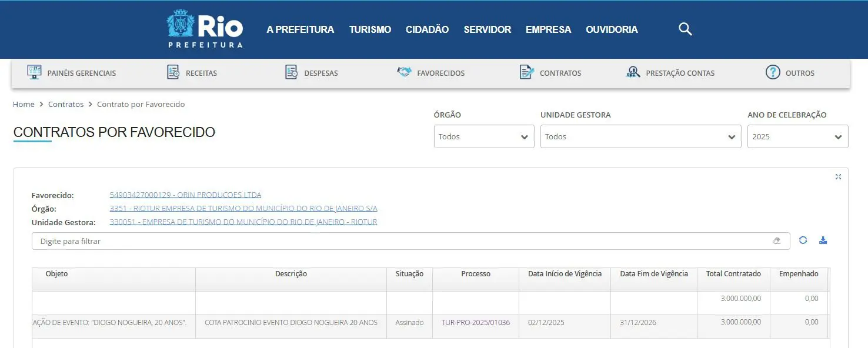Expand the Unidade Gestora dropdown

coord(641,136)
